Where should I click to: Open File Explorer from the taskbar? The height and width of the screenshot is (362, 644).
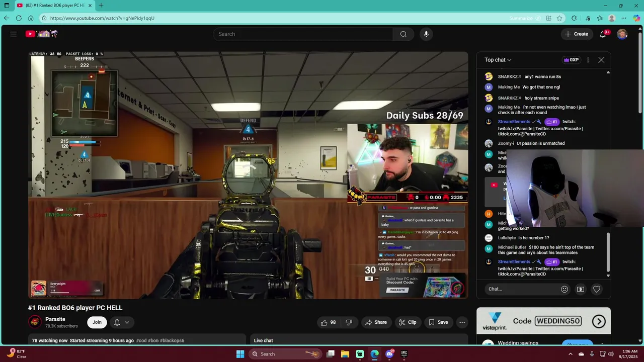point(345,354)
